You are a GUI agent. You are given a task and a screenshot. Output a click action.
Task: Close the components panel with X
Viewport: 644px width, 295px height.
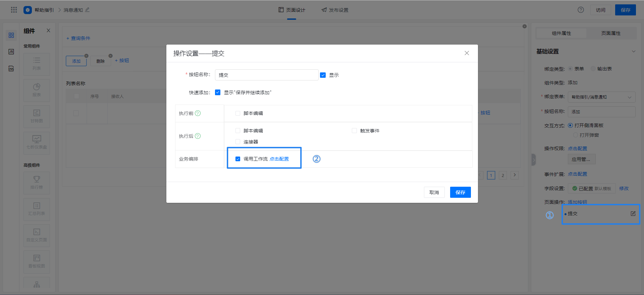pyautogui.click(x=48, y=31)
